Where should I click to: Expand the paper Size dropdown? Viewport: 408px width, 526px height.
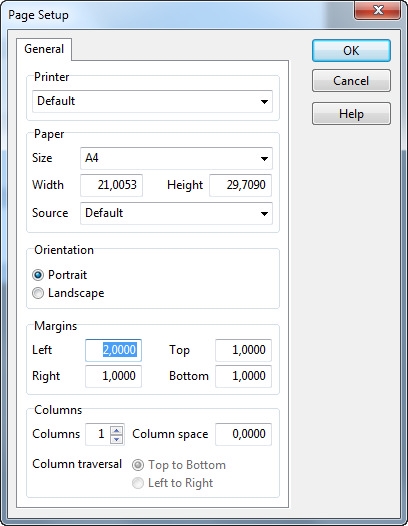[x=264, y=158]
